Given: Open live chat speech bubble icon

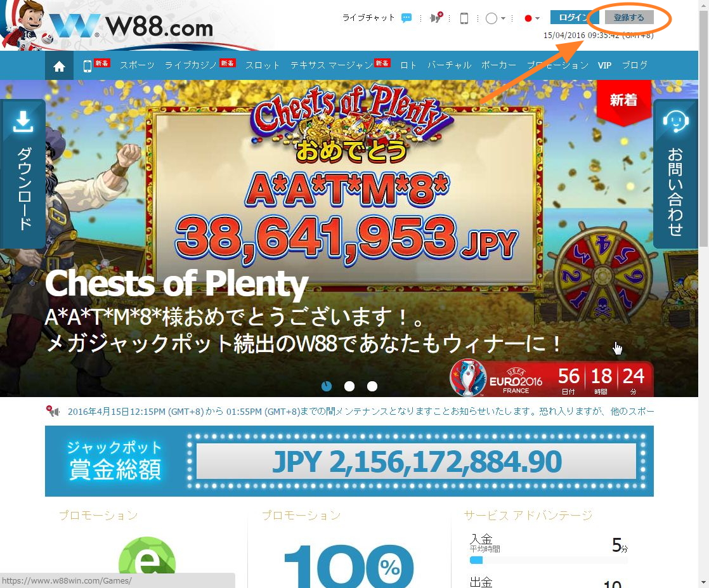Looking at the screenshot, I should point(407,18).
